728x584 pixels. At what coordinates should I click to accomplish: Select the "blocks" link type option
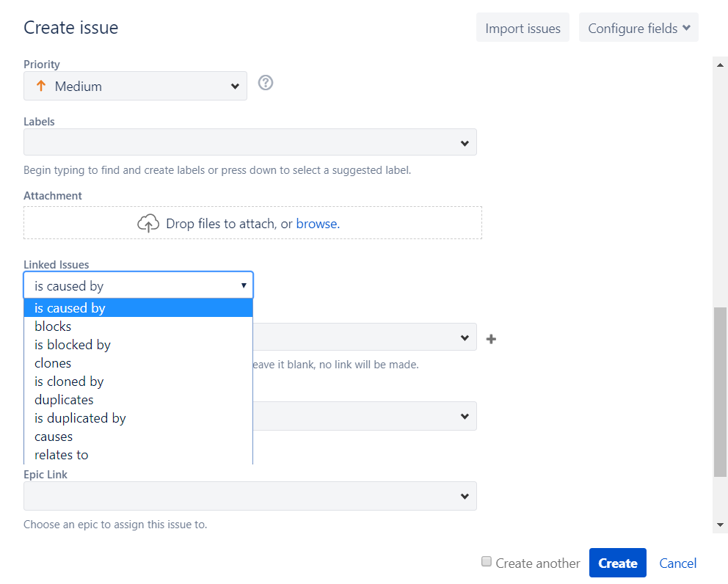tap(53, 326)
